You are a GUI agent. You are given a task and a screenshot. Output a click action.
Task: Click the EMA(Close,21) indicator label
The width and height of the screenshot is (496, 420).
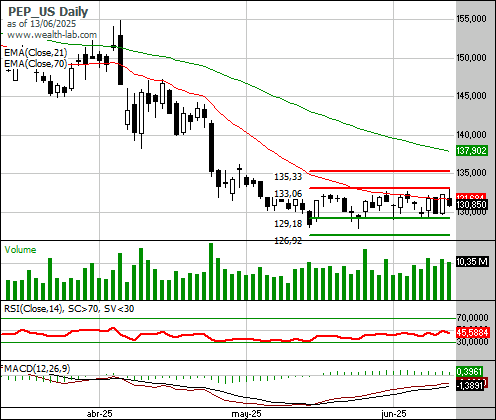click(36, 53)
